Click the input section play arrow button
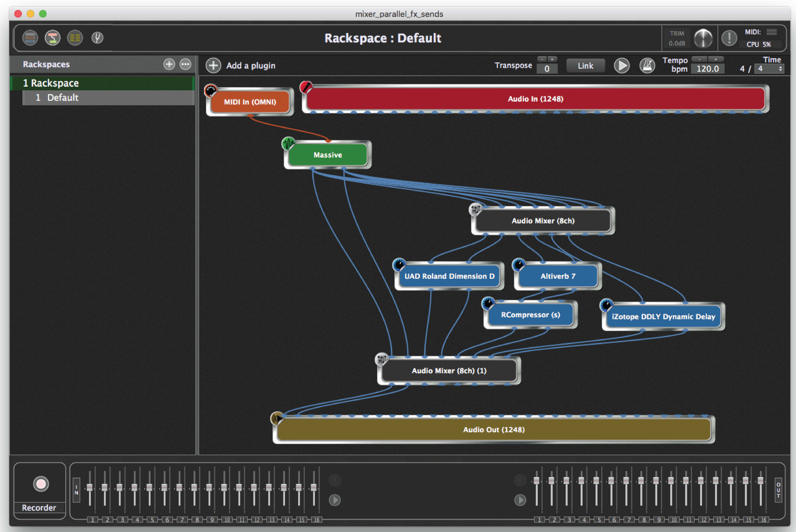Viewport: 796px width, 532px height. (x=335, y=500)
